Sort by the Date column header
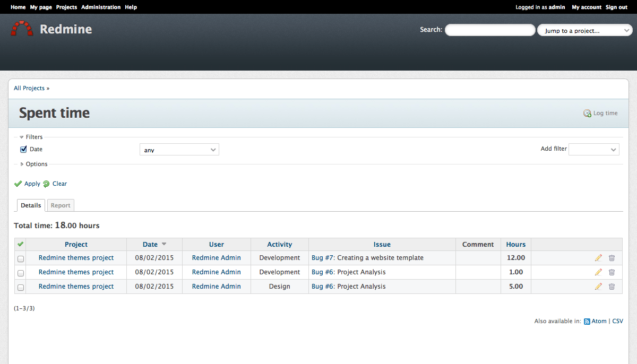The image size is (637, 364). point(150,245)
